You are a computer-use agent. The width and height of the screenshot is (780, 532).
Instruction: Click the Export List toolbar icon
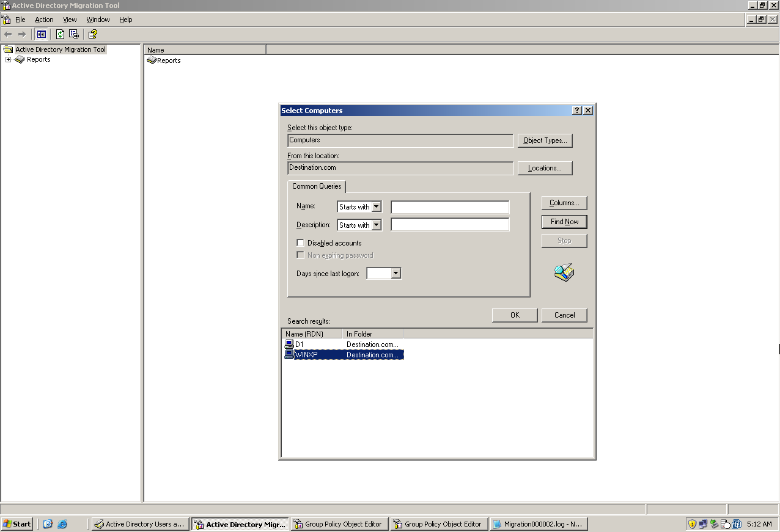click(x=73, y=34)
